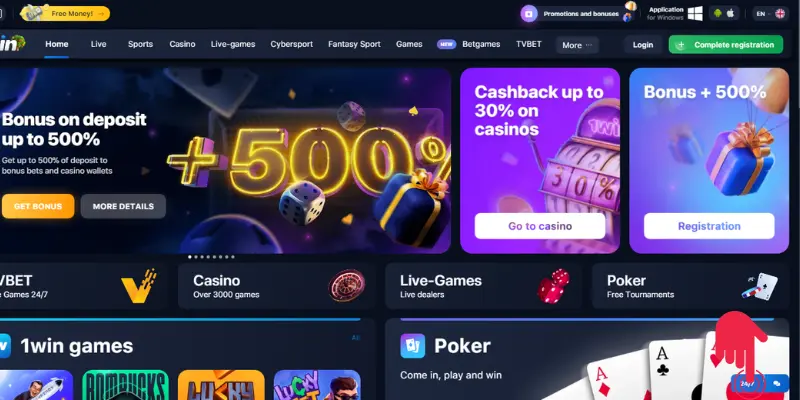Viewport: 800px width, 400px height.
Task: Click the Login button
Action: point(643,45)
